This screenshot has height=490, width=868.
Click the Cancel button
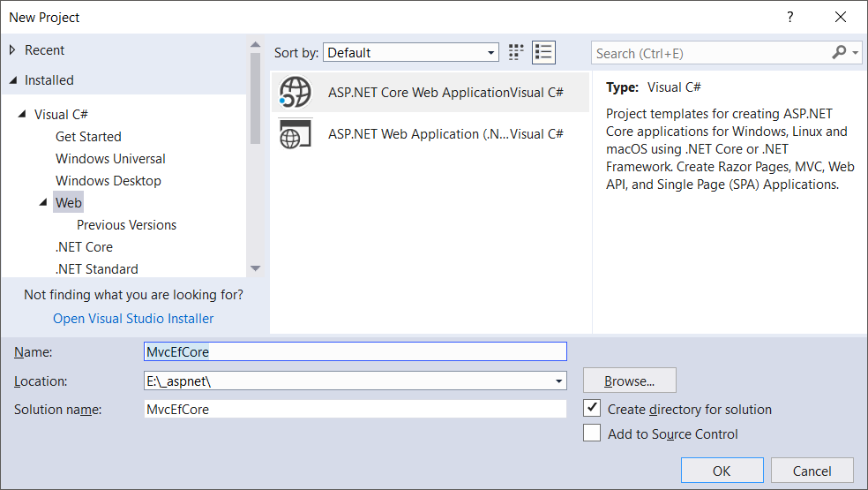point(812,471)
